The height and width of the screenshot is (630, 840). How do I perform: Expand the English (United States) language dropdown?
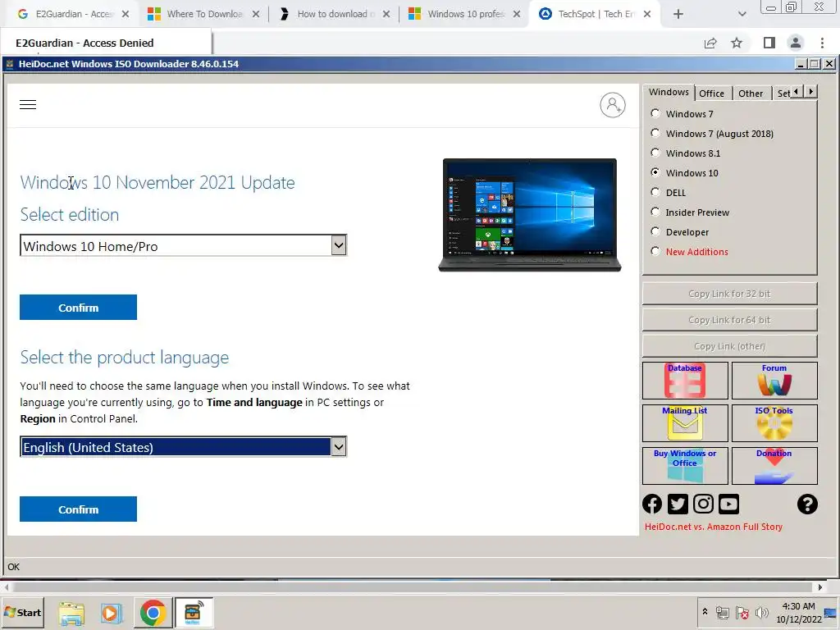pos(339,447)
